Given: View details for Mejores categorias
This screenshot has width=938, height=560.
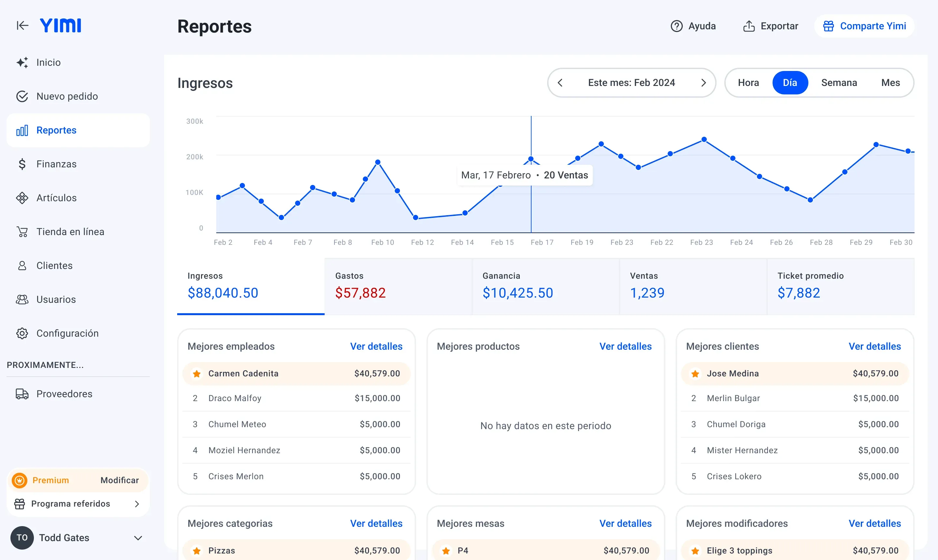Looking at the screenshot, I should point(376,524).
